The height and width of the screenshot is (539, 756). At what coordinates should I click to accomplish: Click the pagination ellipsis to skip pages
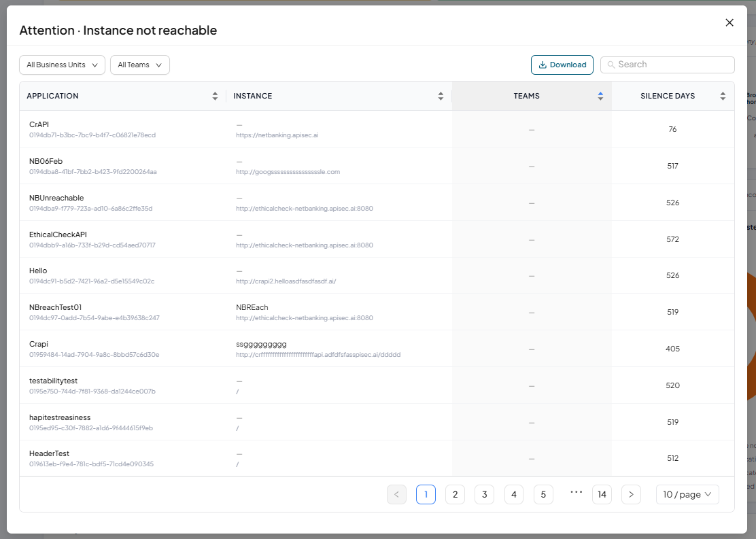(x=576, y=492)
